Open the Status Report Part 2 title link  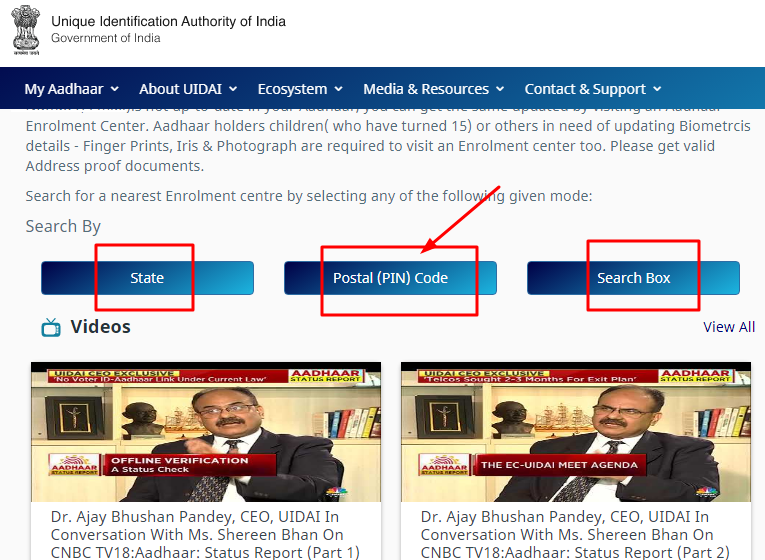pyautogui.click(x=575, y=535)
